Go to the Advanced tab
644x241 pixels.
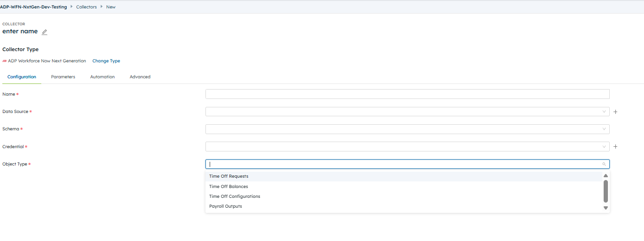click(x=140, y=77)
